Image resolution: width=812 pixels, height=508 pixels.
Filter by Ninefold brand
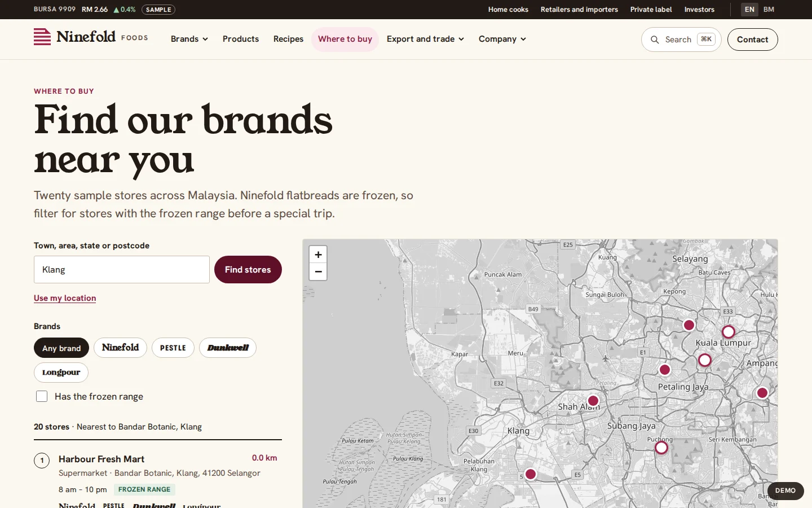[x=120, y=348]
